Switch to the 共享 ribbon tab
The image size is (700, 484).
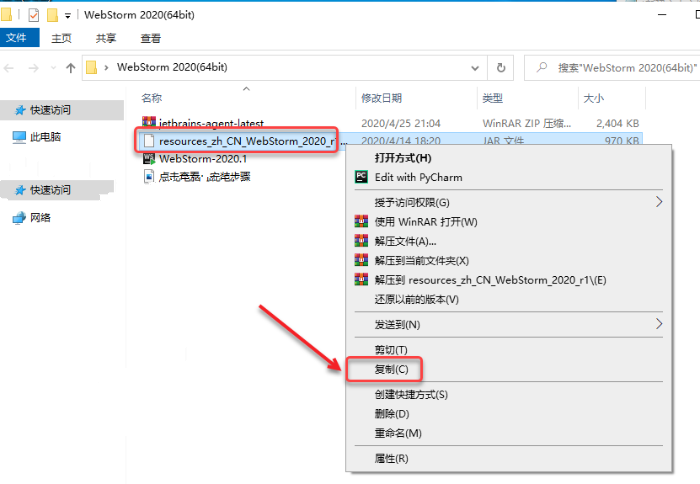[106, 38]
